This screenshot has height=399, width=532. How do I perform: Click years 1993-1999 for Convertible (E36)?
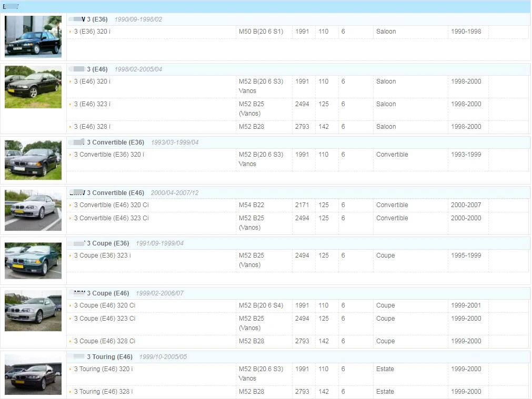[x=466, y=154]
